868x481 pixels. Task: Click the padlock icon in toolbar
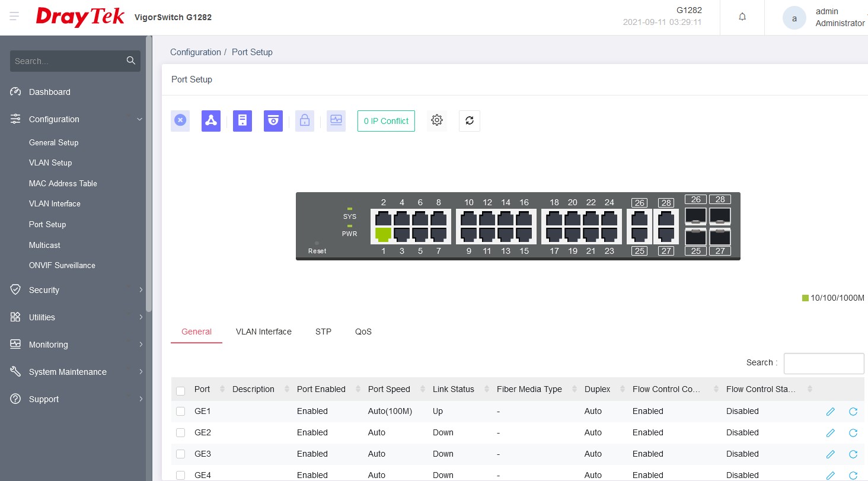pos(305,121)
